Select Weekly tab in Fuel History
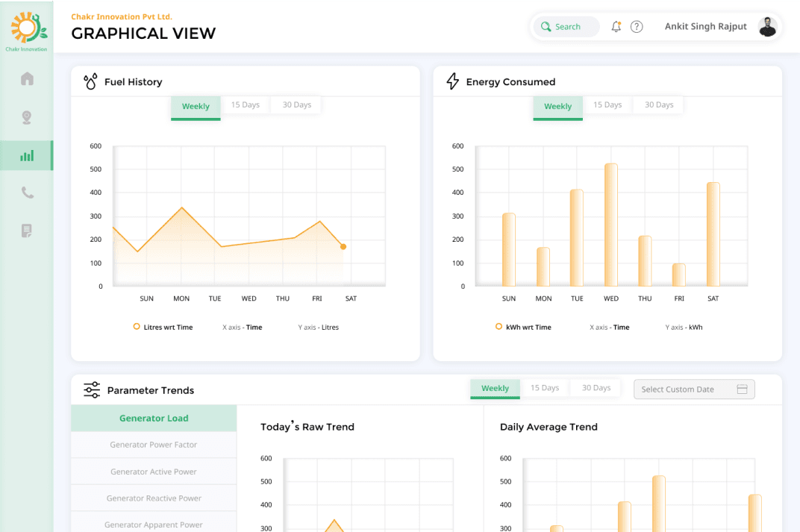 (196, 107)
